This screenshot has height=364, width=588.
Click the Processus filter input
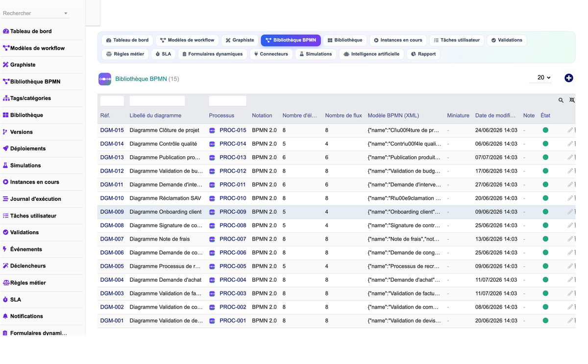click(227, 101)
